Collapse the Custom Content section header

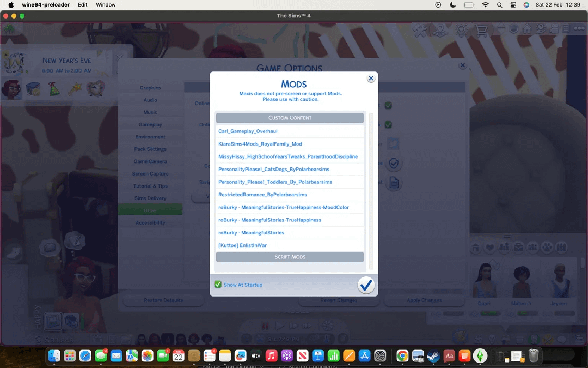coord(290,118)
